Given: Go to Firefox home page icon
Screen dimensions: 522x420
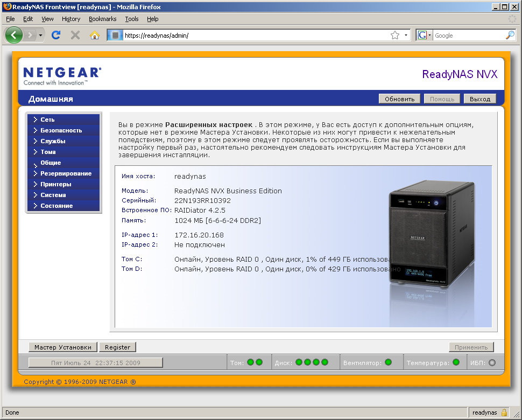Looking at the screenshot, I should coord(95,35).
